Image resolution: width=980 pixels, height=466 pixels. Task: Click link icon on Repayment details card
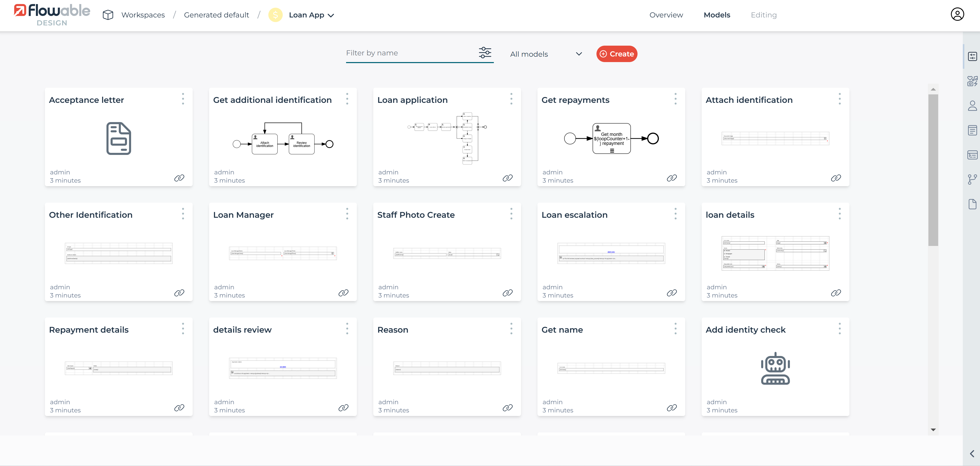pyautogui.click(x=179, y=408)
